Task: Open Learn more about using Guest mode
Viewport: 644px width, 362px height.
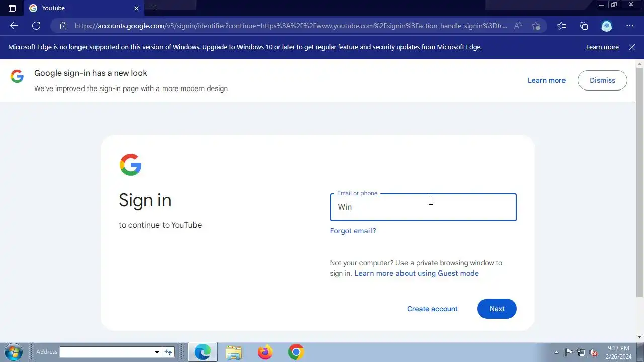Action: point(417,273)
